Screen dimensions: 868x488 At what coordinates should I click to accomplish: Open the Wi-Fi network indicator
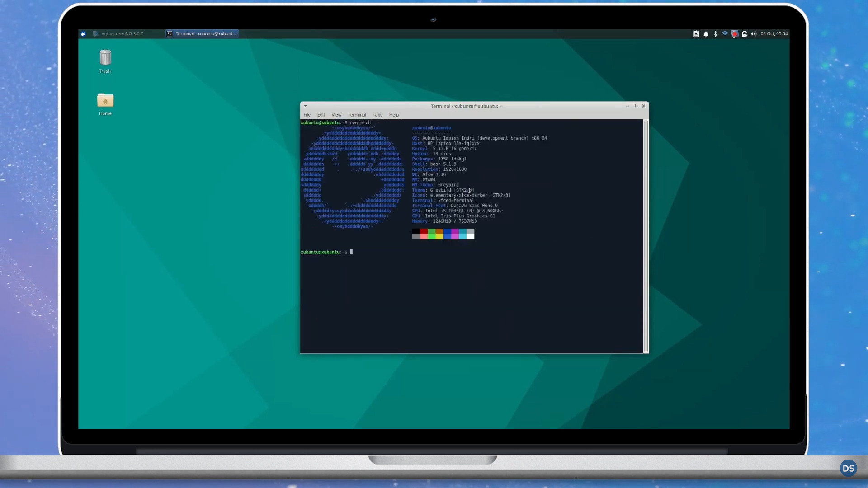(725, 34)
